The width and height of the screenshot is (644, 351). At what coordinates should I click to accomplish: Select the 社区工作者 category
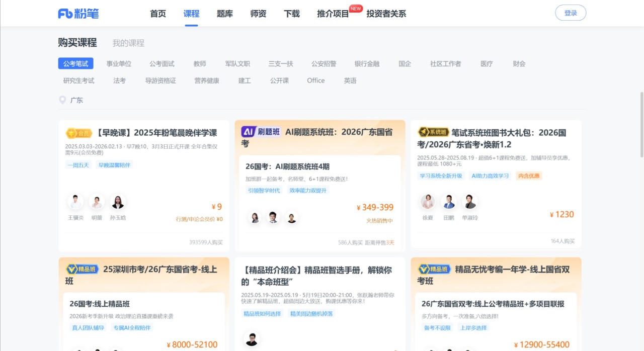point(446,64)
